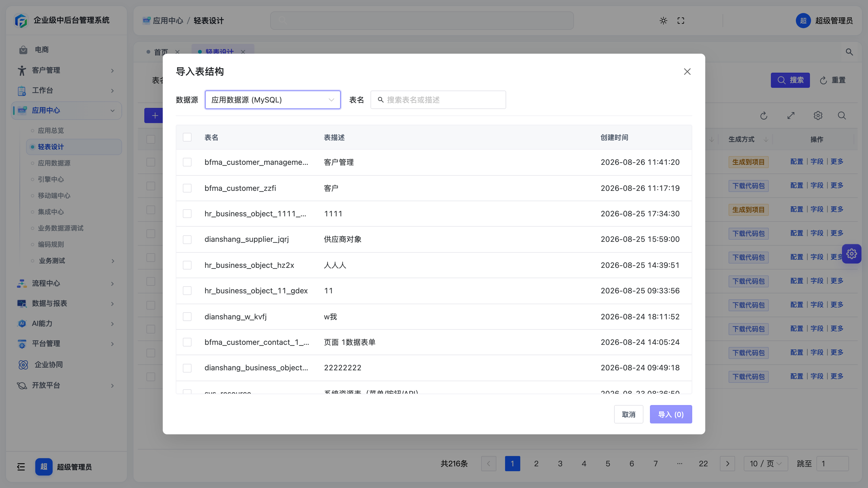Click the table toolbar search icon
Image resolution: width=868 pixels, height=488 pixels.
click(x=842, y=115)
